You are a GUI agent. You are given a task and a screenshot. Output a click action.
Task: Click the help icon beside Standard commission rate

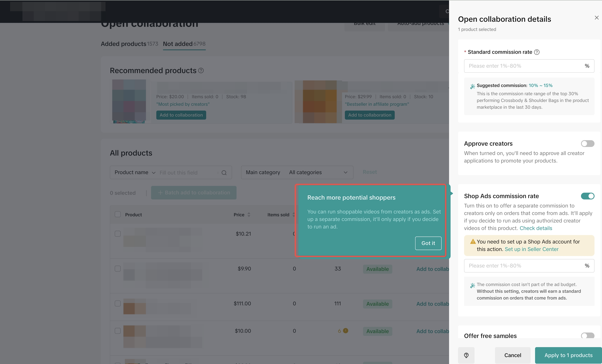coord(537,52)
